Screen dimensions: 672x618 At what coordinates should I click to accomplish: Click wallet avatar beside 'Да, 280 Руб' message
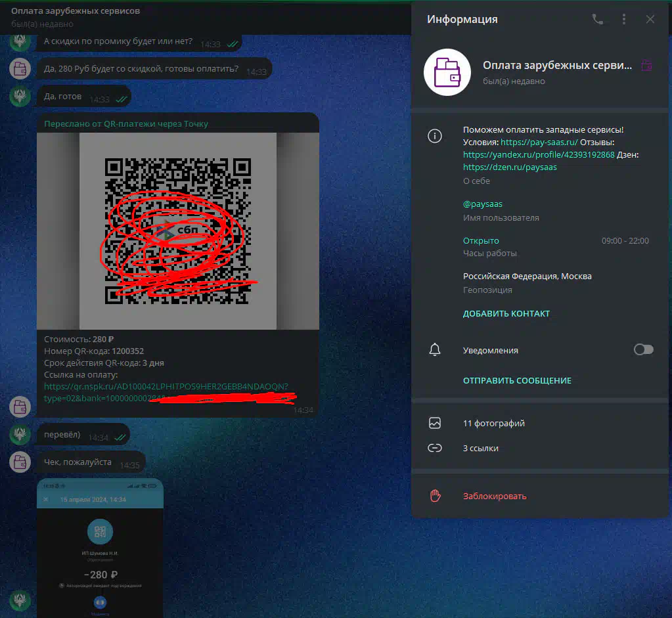20,68
